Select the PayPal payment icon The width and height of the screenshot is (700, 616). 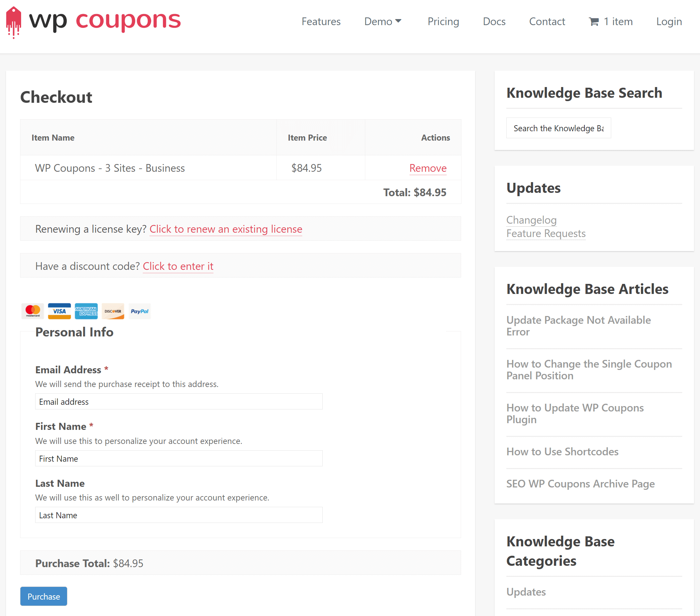coord(139,311)
